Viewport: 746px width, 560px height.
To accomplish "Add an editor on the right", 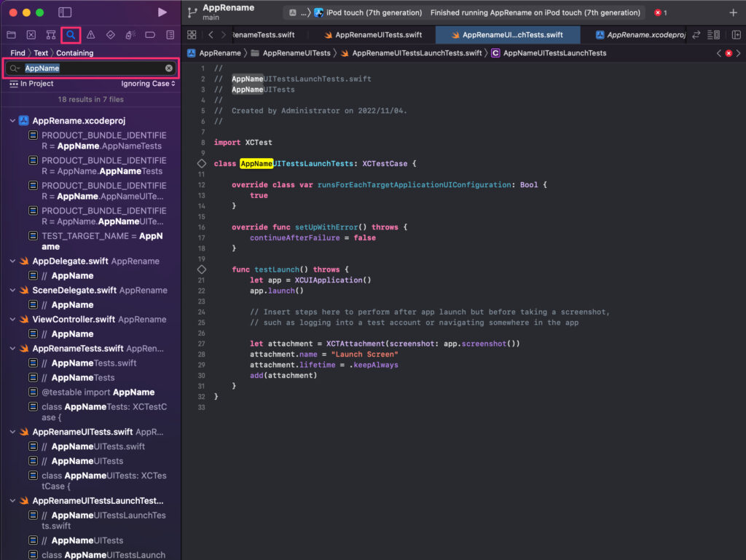I will coord(736,35).
